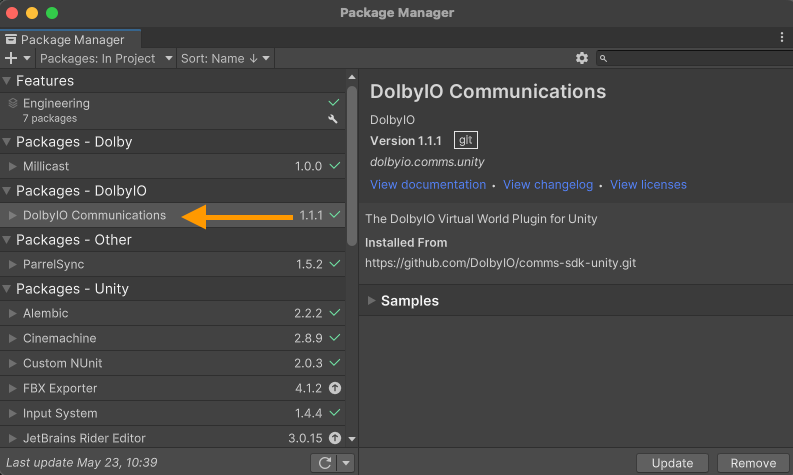Open the View changelog link
This screenshot has width=793, height=475.
click(548, 185)
